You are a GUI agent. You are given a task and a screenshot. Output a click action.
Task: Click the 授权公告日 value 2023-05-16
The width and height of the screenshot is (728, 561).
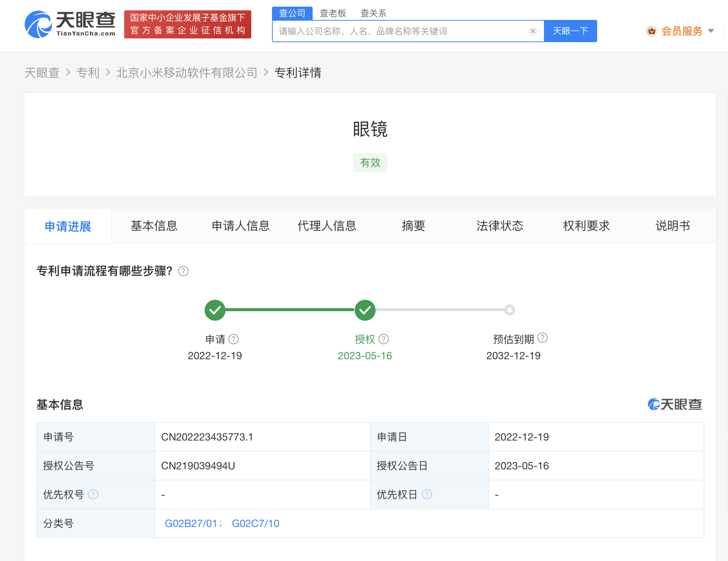pos(522,466)
